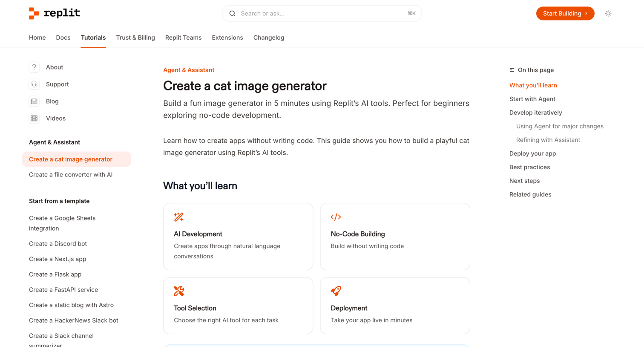Open the Support sidebar link
The height and width of the screenshot is (347, 644).
tap(57, 84)
